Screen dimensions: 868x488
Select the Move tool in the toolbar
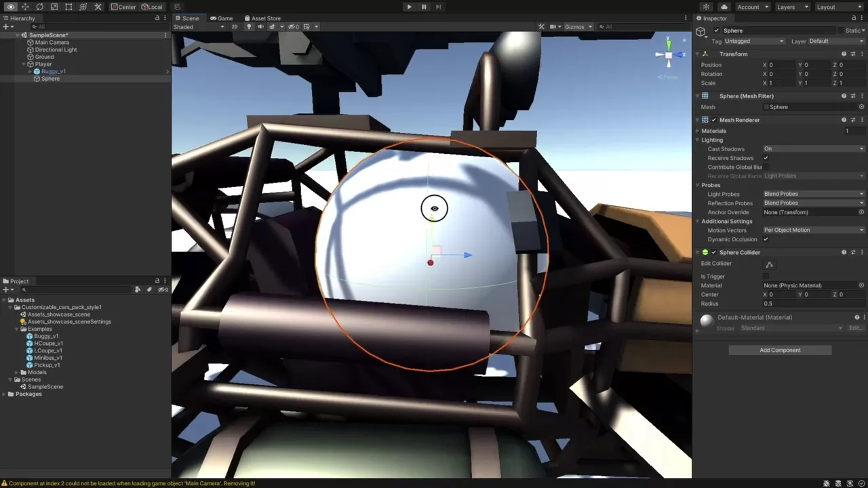[x=25, y=7]
